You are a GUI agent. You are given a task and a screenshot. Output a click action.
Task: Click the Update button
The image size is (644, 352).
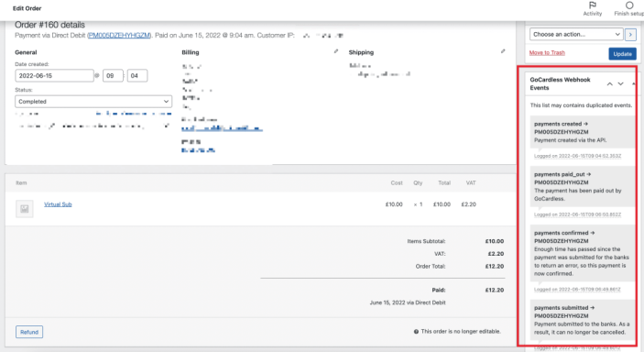[622, 54]
